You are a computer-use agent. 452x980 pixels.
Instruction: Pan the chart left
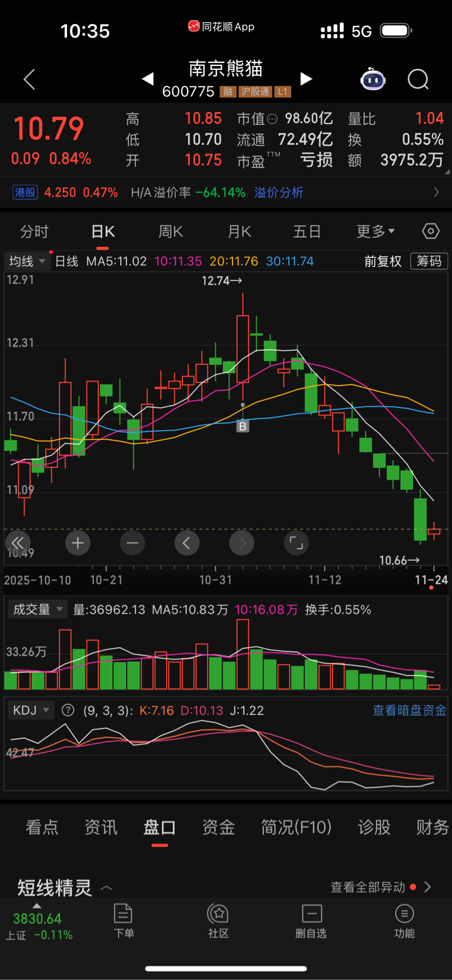point(187,543)
